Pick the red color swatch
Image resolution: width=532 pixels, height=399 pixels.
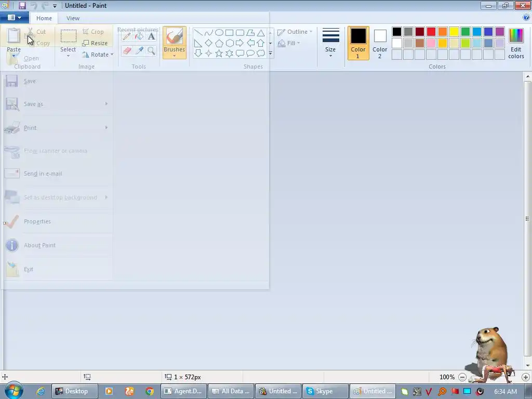[x=431, y=32]
